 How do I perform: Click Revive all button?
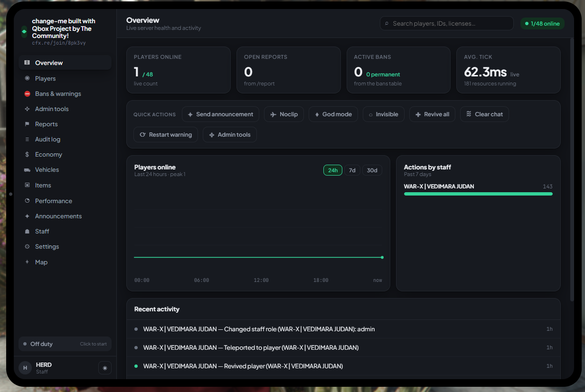pos(432,114)
